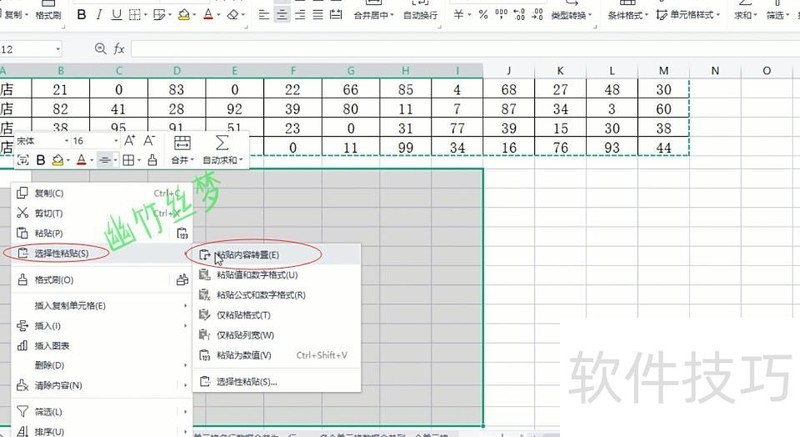This screenshot has width=800, height=437.
Task: Click inside the formula bar input
Action: coord(465,49)
